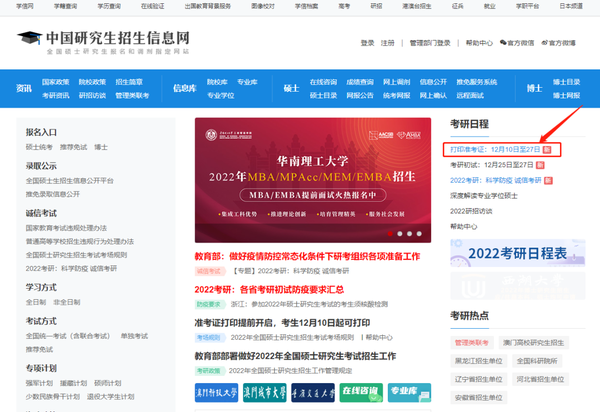Open the 港澳台招生 top link
Viewport: 600px width, 412px height.
point(417,6)
